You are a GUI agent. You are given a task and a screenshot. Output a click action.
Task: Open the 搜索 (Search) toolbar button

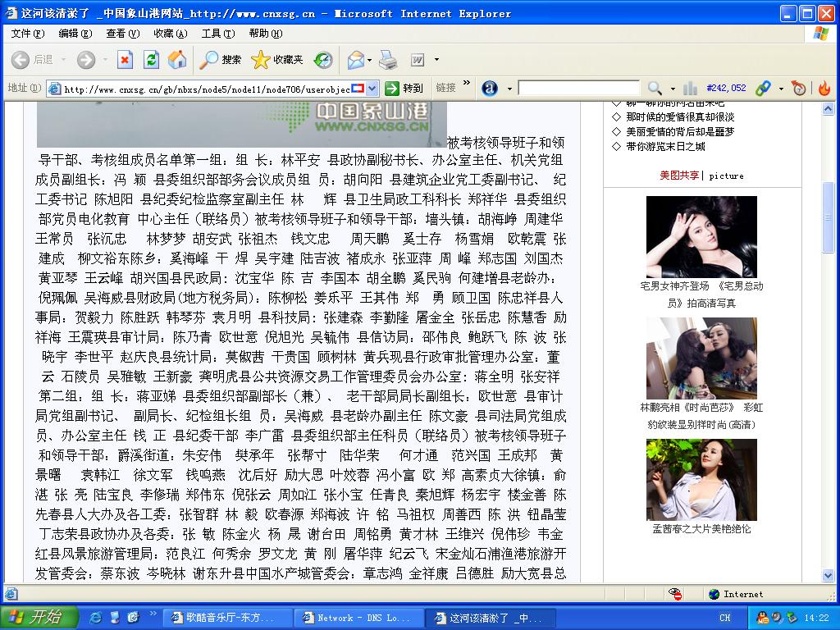point(221,60)
